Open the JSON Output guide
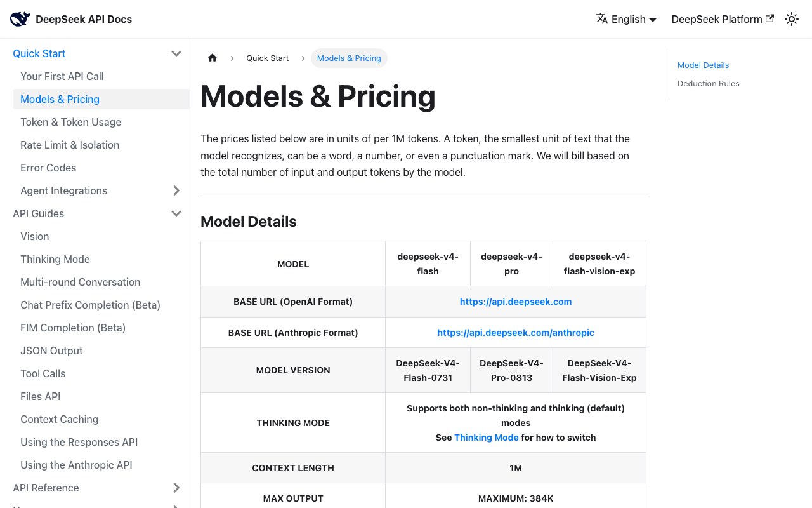The width and height of the screenshot is (812, 508). point(52,351)
